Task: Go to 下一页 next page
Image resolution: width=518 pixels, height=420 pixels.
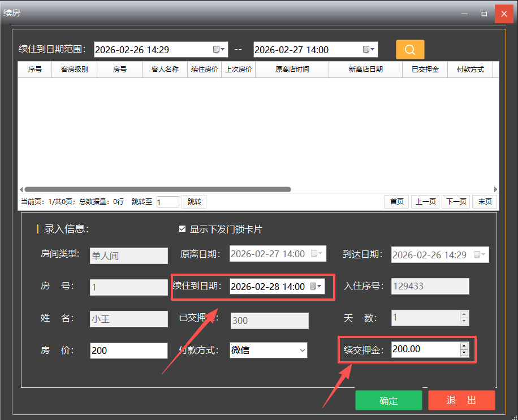Action: click(x=456, y=202)
